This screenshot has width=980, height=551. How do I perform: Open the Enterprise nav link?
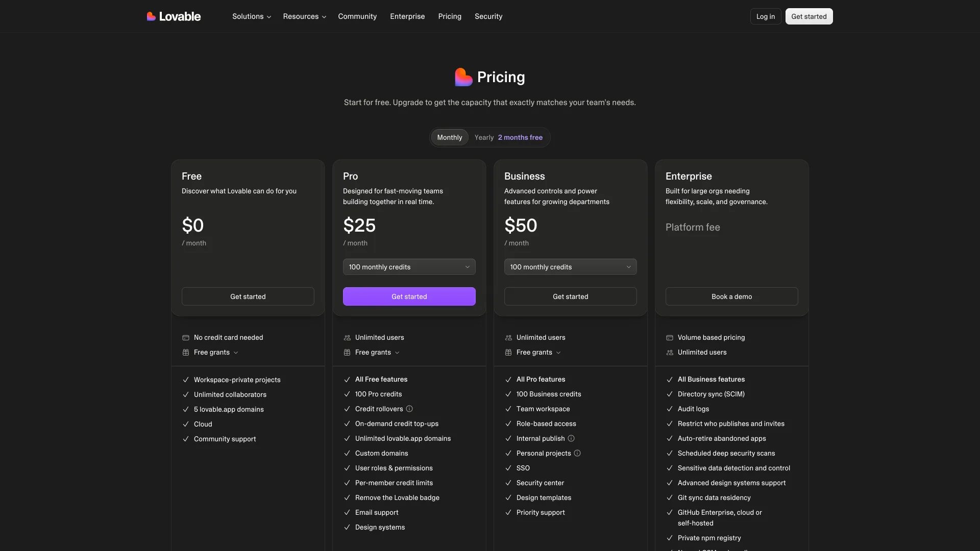(407, 16)
